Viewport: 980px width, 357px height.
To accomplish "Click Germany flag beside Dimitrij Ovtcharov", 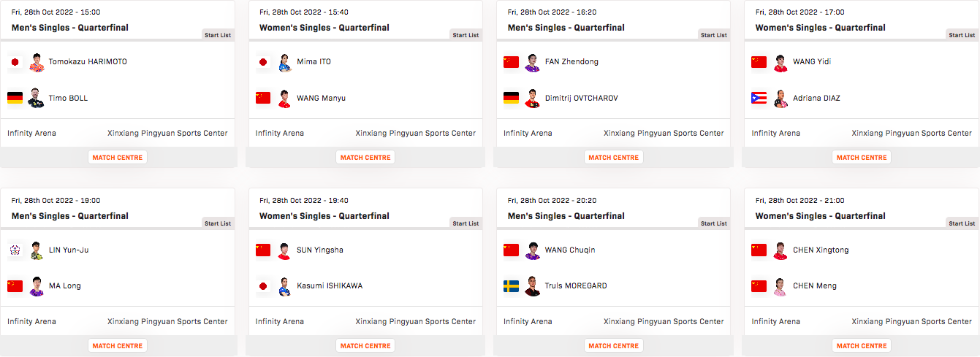I will tap(511, 98).
